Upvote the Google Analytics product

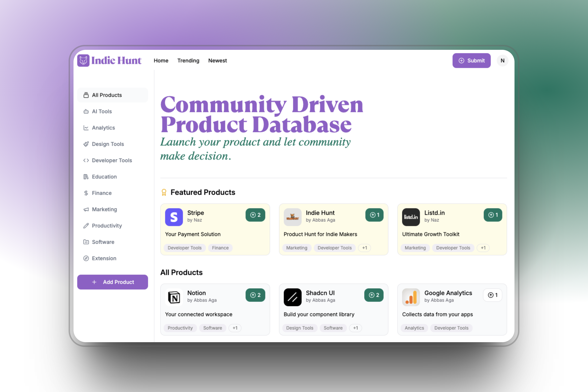492,295
